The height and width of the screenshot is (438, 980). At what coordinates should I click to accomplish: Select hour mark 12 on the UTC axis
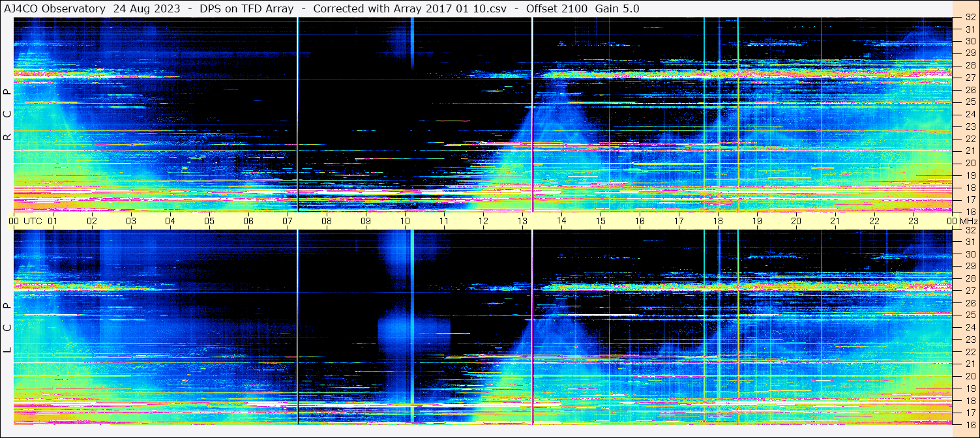(483, 221)
